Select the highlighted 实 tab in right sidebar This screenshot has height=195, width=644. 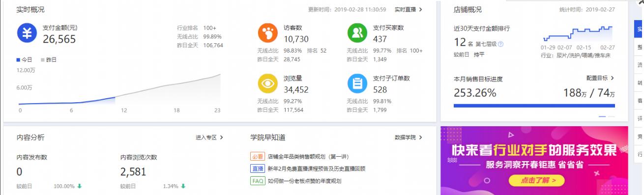[x=639, y=29]
